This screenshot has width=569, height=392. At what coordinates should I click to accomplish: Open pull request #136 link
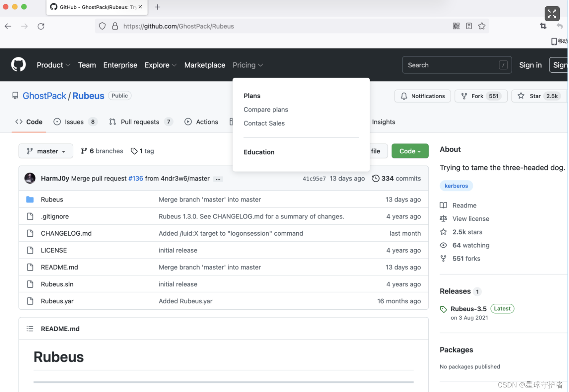pos(136,178)
